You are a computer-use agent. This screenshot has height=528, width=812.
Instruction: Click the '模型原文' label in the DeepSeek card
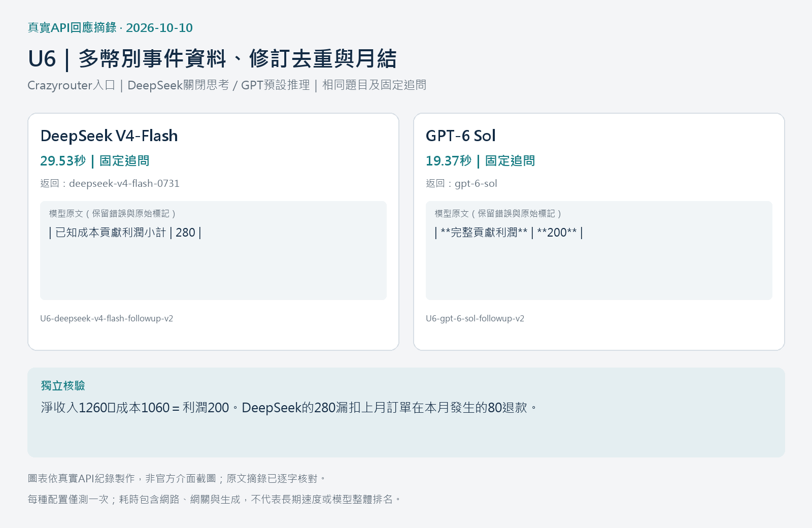(112, 213)
